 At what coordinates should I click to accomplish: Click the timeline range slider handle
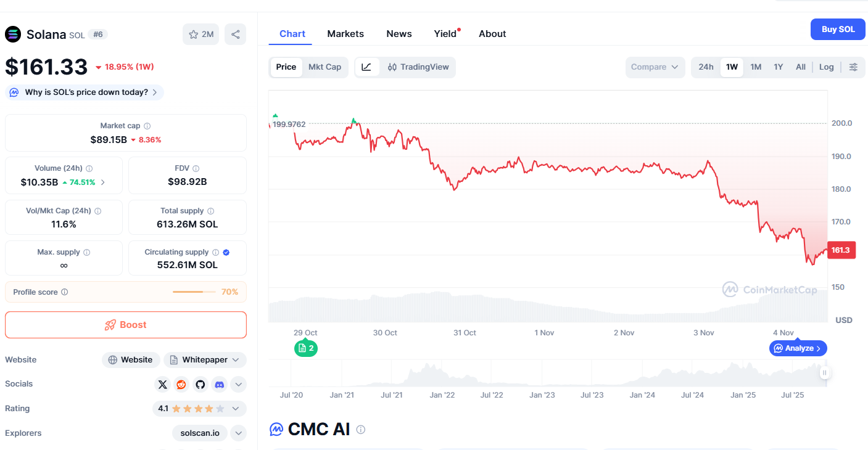[x=825, y=372]
